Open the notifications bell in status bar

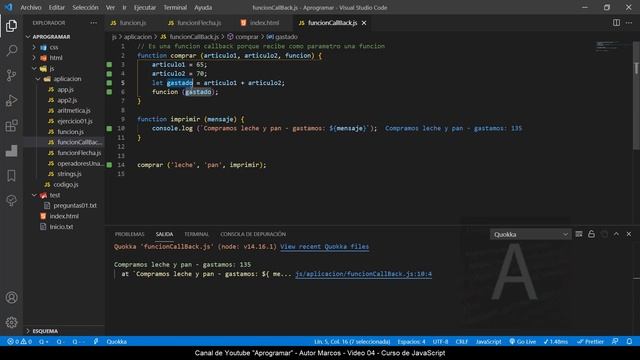click(629, 342)
